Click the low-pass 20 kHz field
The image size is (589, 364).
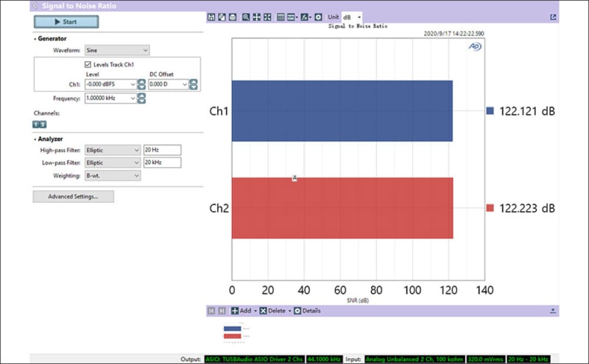[x=162, y=163]
